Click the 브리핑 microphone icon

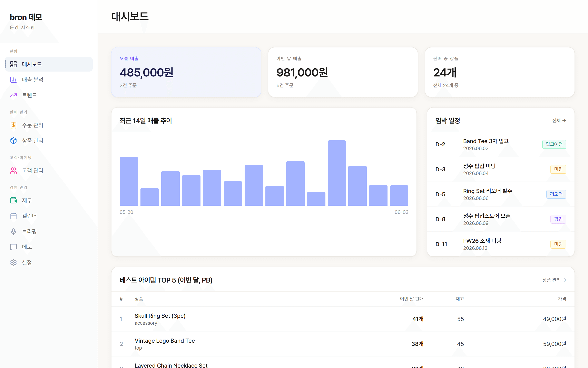pos(13,231)
